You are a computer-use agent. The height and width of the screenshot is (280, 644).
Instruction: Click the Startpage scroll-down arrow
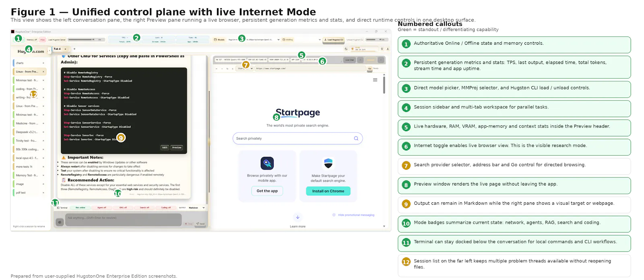pyautogui.click(x=384, y=226)
